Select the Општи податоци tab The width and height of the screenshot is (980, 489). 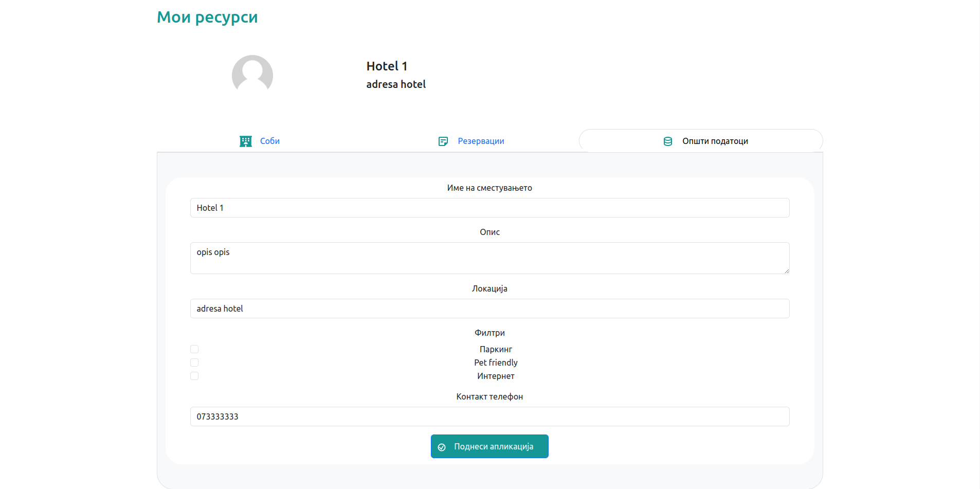tap(715, 141)
